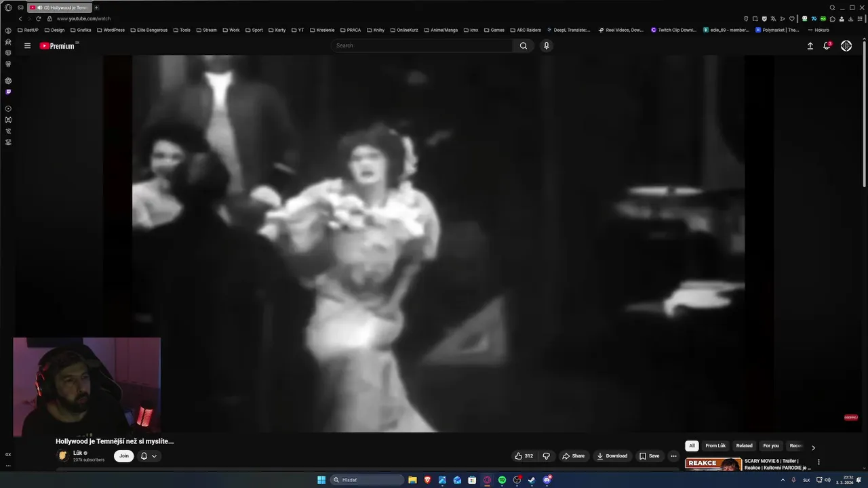
Task: Show hidden system tray icons chevron
Action: 783,480
